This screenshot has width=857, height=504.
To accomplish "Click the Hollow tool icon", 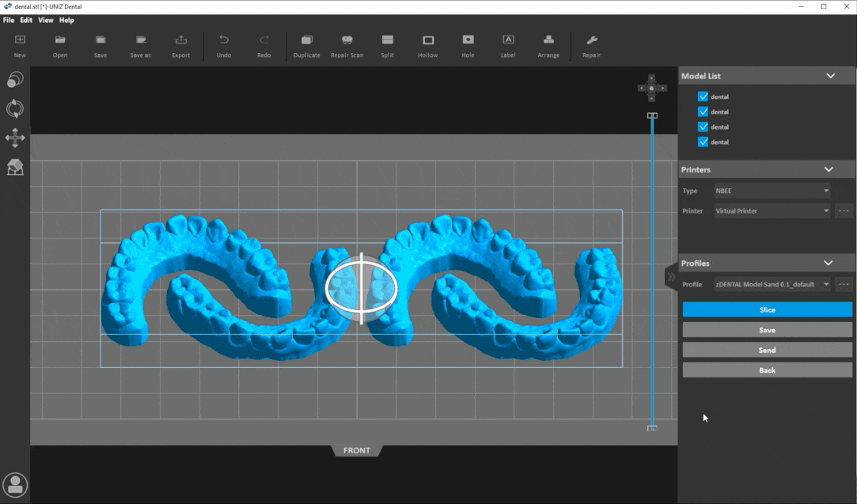I will coord(428,40).
